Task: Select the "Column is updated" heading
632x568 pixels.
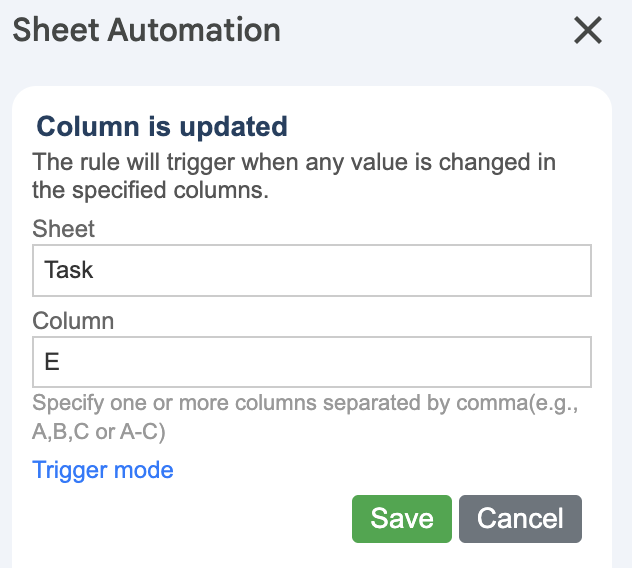Action: pyautogui.click(x=162, y=127)
